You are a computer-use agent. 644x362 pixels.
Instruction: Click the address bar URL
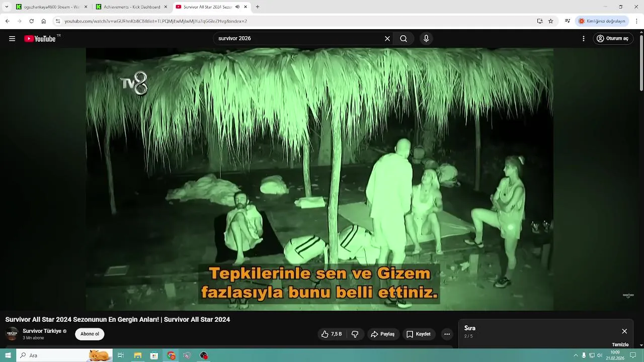pyautogui.click(x=155, y=21)
